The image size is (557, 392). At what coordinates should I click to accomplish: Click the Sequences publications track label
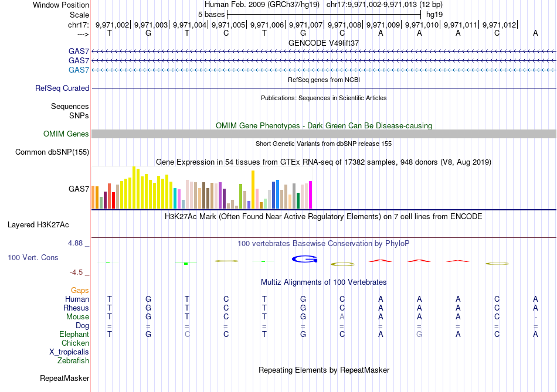[70, 106]
